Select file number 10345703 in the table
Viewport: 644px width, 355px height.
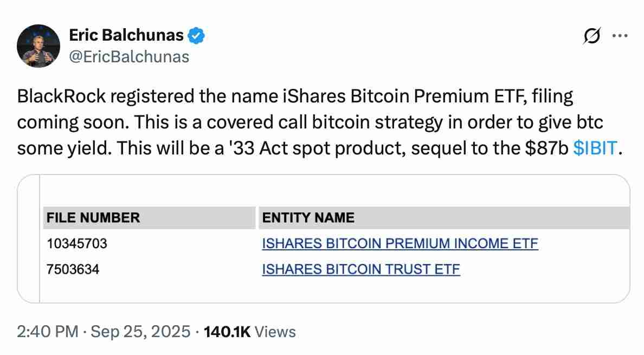[78, 243]
